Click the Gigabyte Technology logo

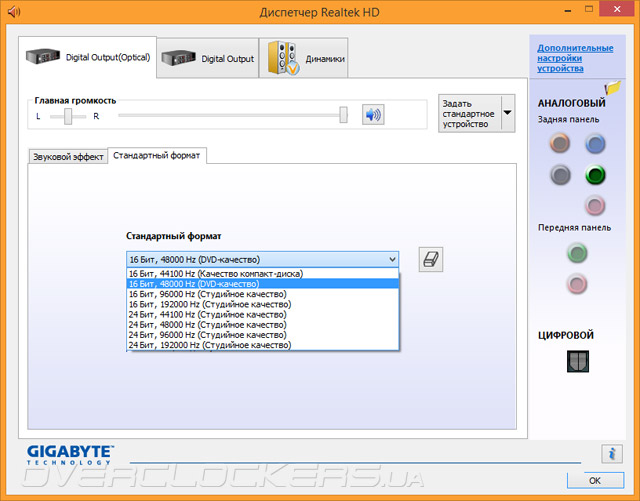pos(70,455)
